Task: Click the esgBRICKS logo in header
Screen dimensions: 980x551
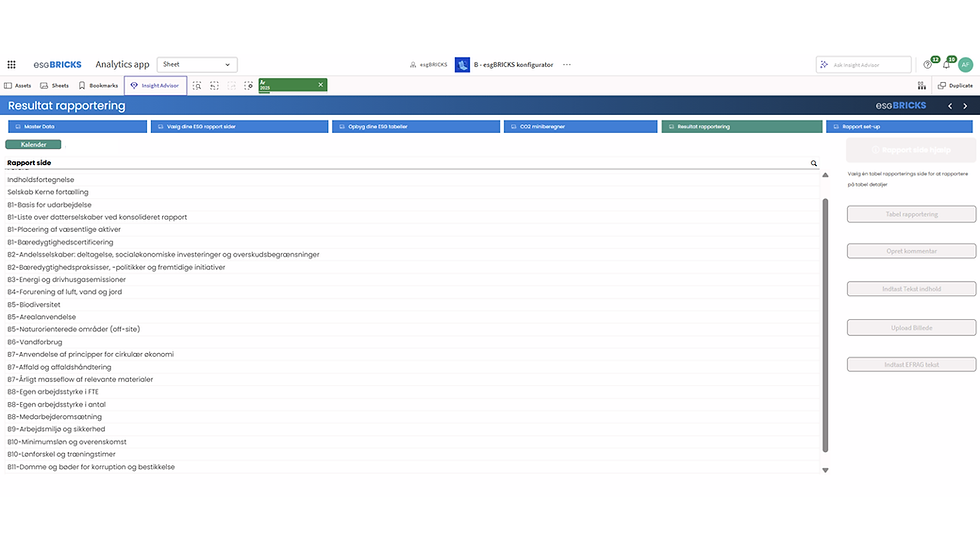Action: pos(58,64)
